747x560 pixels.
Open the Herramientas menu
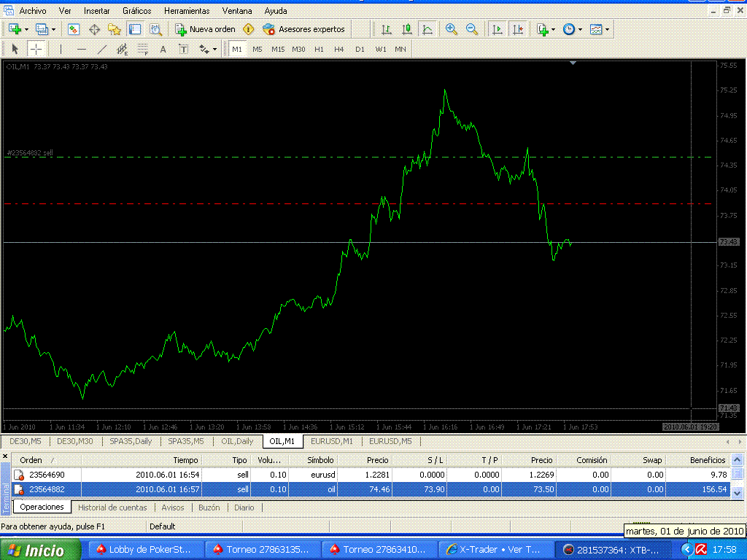(187, 10)
